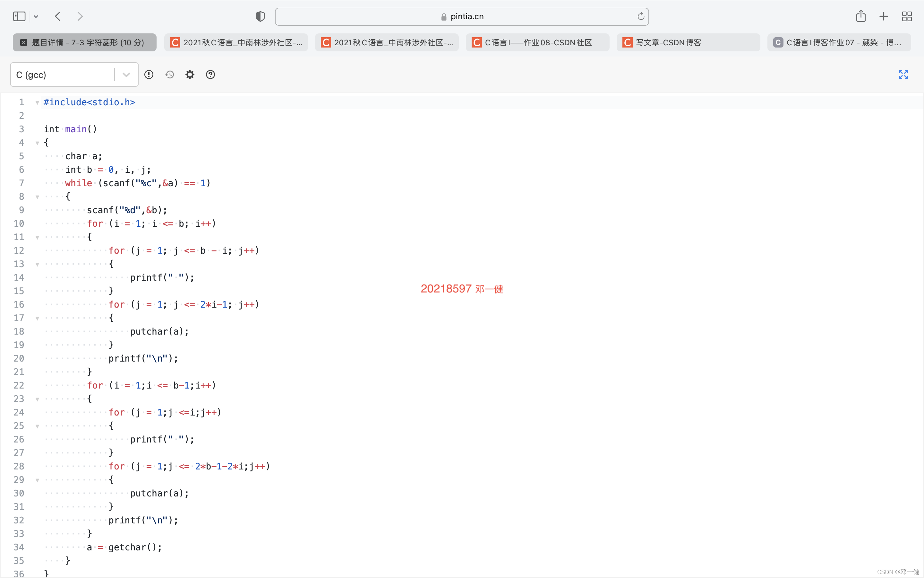924x578 pixels.
Task: Click the 'a = getchar();' line
Action: coord(124,547)
